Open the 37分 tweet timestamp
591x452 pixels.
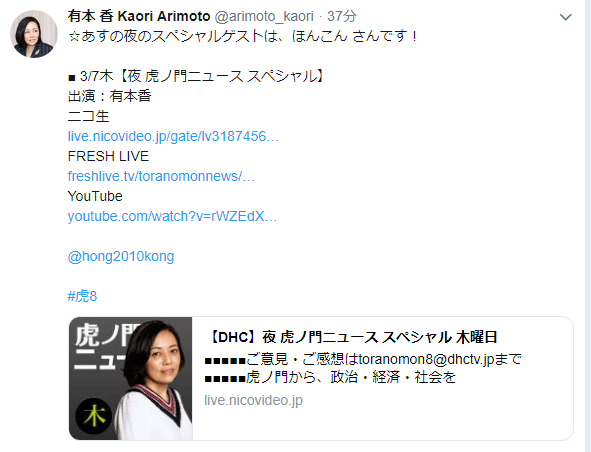(341, 16)
